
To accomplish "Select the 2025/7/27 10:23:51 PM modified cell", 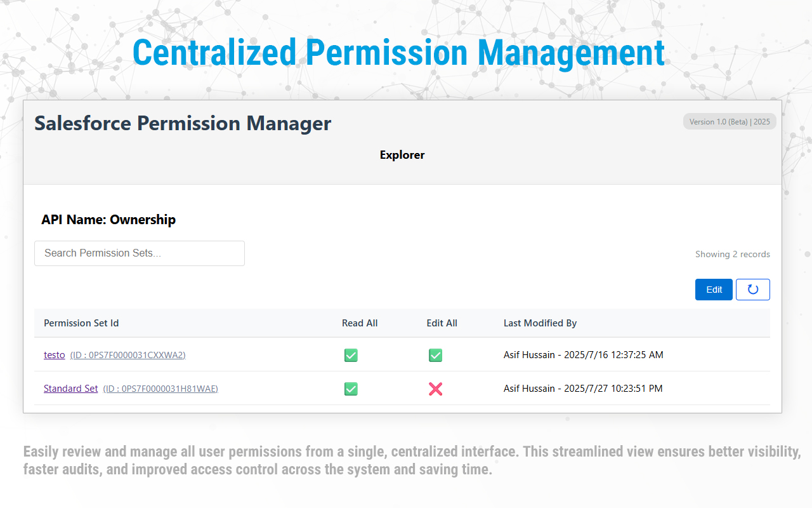I will pyautogui.click(x=583, y=389).
